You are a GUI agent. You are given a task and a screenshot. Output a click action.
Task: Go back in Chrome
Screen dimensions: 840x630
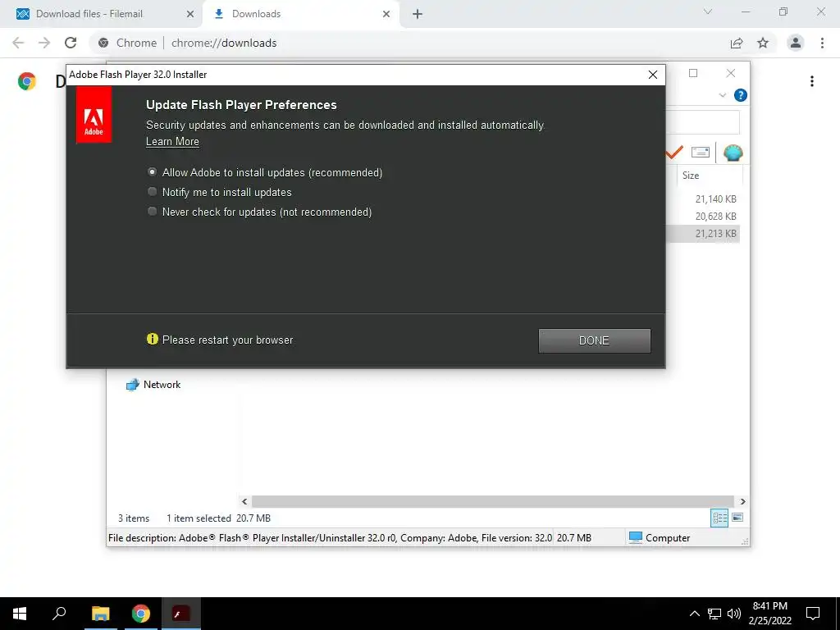18,43
